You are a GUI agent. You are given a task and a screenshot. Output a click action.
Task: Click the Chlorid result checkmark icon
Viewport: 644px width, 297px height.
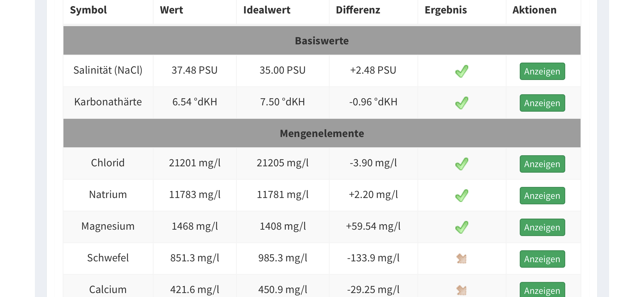[x=462, y=164]
